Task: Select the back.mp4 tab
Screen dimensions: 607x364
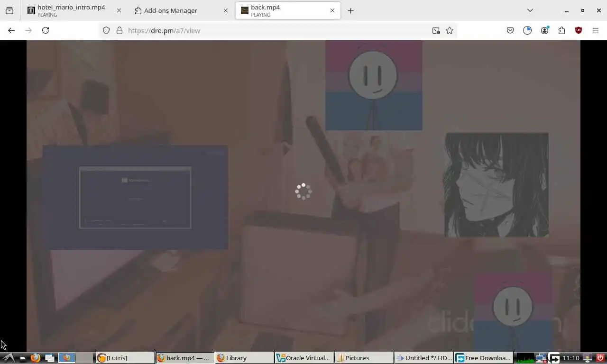Action: click(288, 10)
